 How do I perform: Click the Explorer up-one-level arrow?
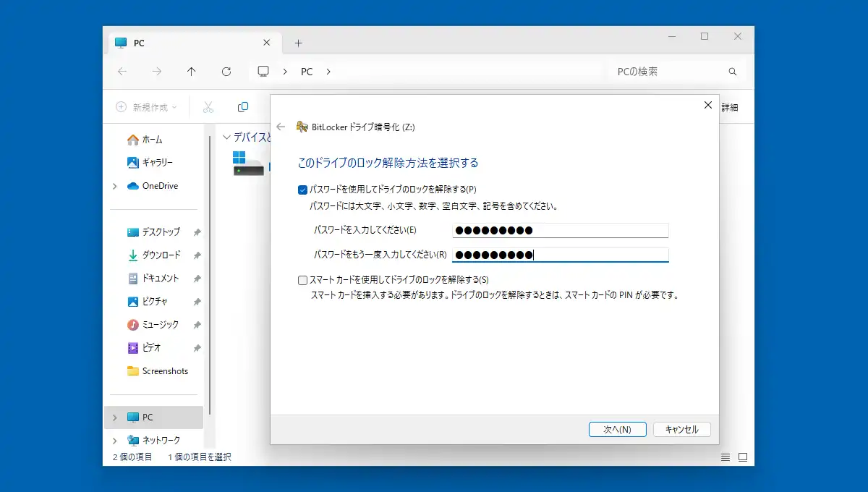point(191,72)
